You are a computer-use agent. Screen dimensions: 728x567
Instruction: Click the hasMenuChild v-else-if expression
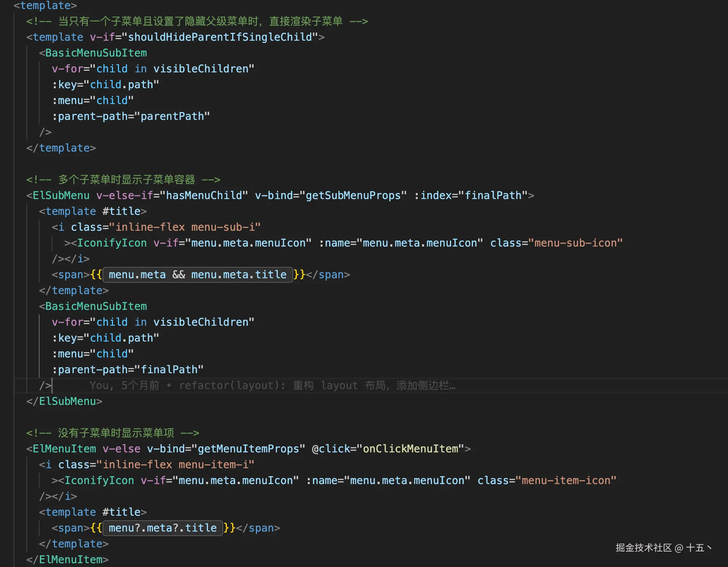[x=203, y=195]
